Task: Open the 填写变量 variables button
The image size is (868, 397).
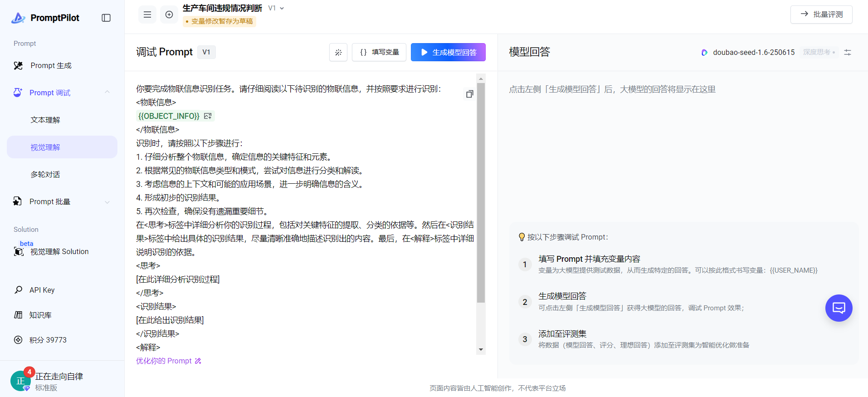Action: [x=379, y=52]
